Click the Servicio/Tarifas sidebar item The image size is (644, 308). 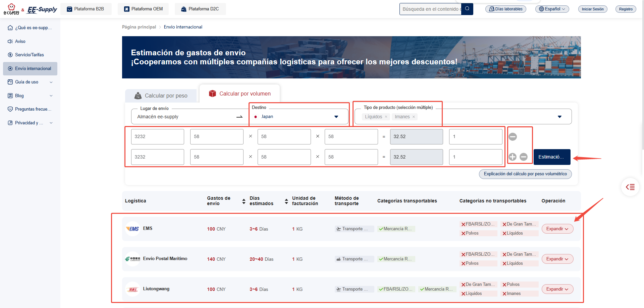click(30, 55)
